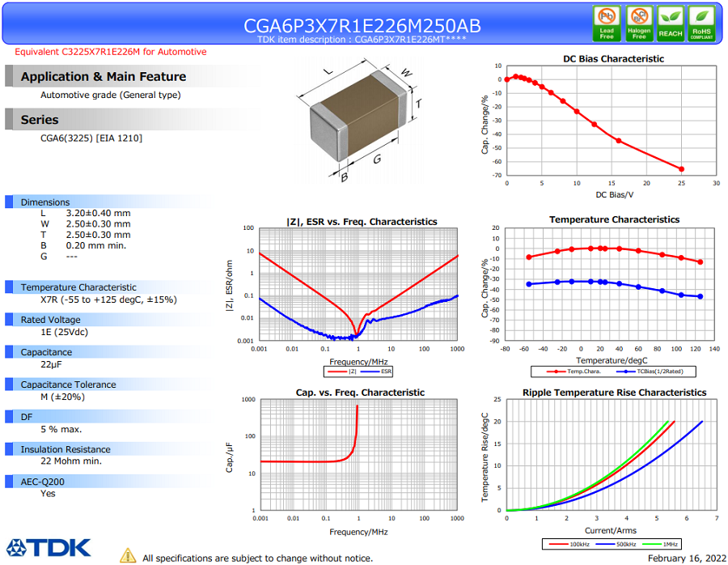
Task: Click the Automotive grade (General type) text
Action: pos(111,96)
